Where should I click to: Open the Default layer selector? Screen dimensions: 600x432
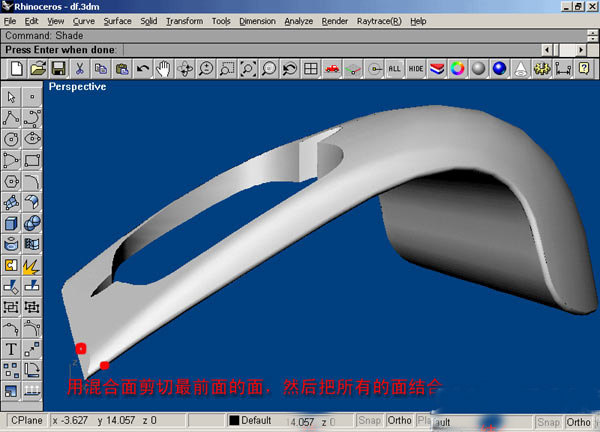tap(256, 421)
